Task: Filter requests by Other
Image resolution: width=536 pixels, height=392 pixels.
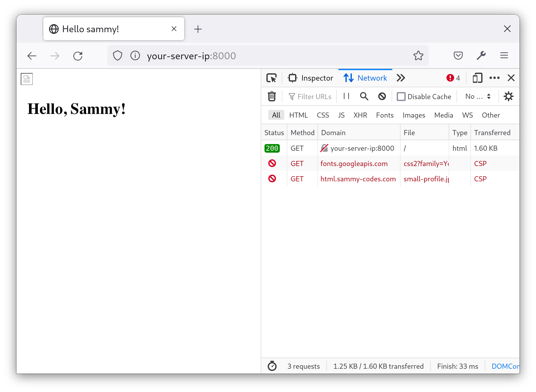Action: coord(491,115)
